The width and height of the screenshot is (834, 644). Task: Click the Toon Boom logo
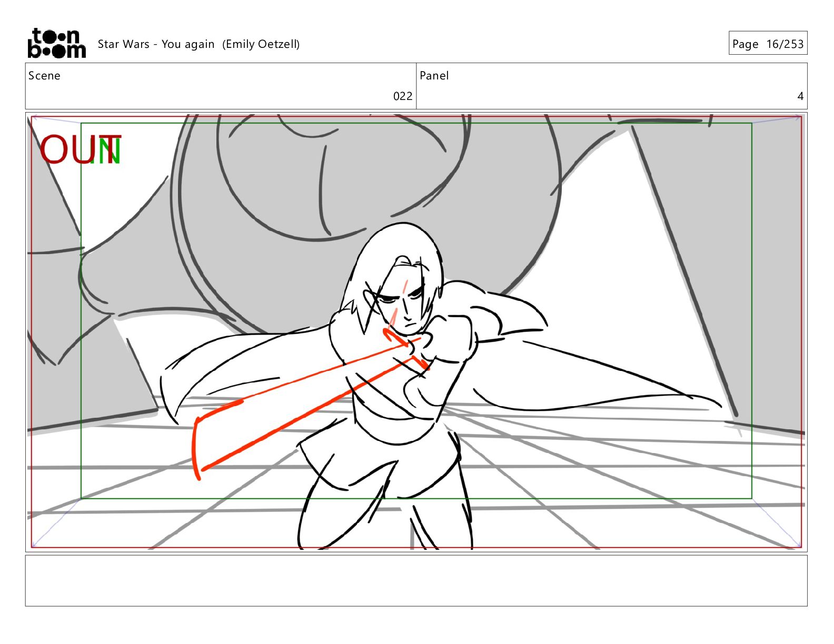(x=56, y=43)
